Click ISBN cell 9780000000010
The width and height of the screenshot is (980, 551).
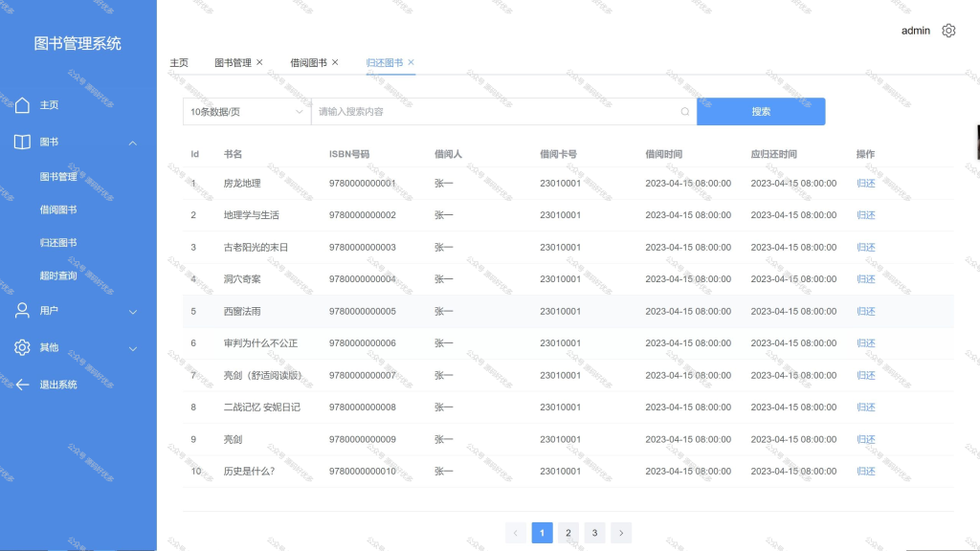(x=363, y=471)
